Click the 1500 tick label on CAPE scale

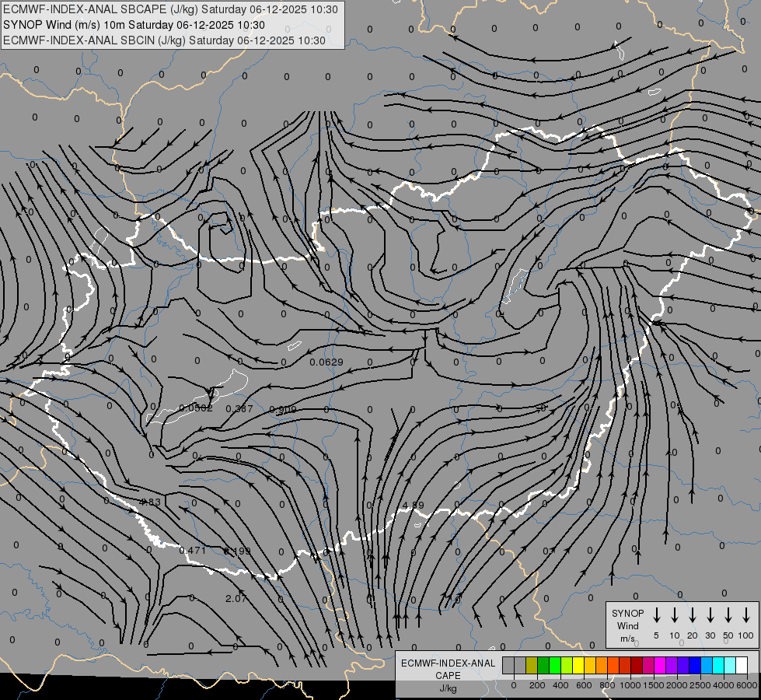[654, 685]
